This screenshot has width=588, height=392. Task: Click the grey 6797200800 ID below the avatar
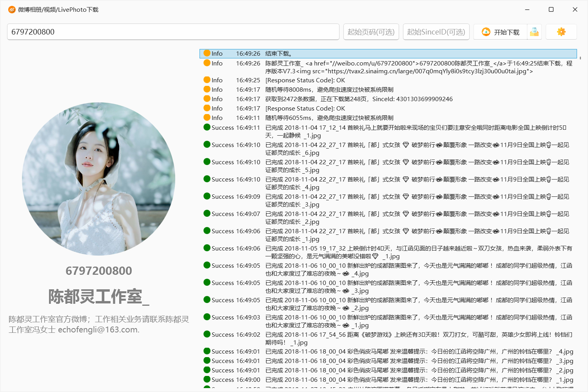(99, 271)
